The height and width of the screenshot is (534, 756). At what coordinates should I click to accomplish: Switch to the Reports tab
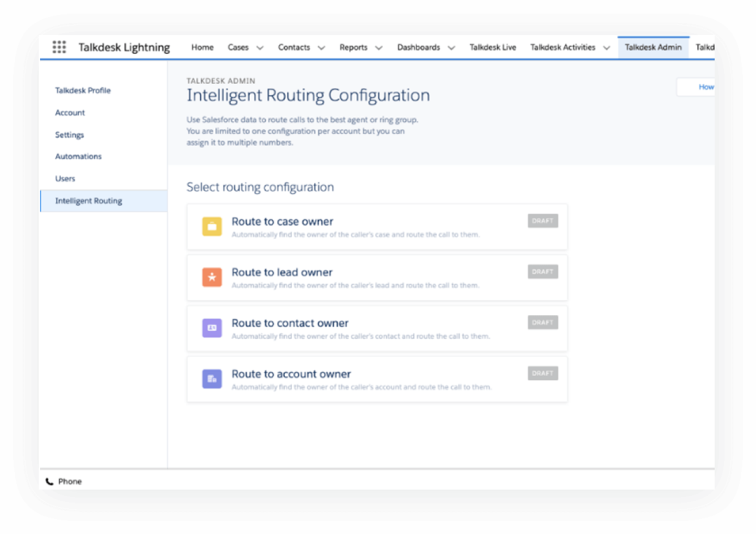tap(354, 48)
